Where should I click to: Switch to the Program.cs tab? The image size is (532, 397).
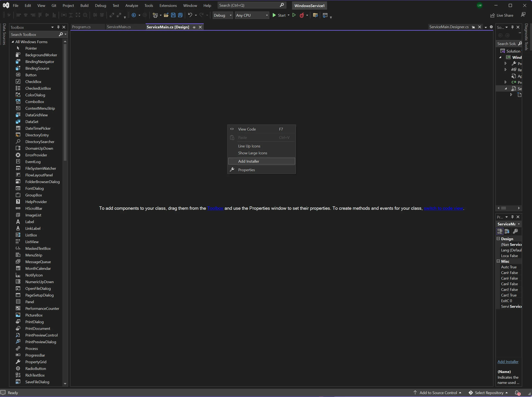coord(81,27)
